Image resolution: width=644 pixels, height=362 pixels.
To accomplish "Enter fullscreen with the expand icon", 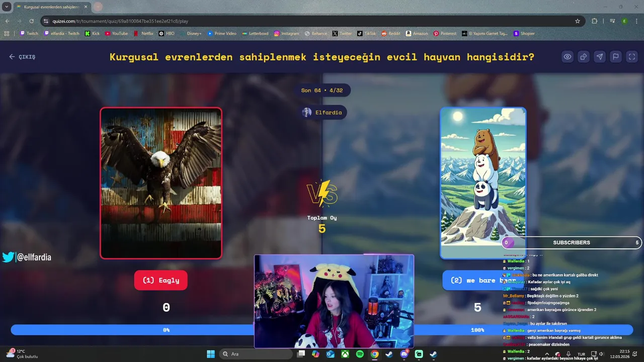I will 632,57.
